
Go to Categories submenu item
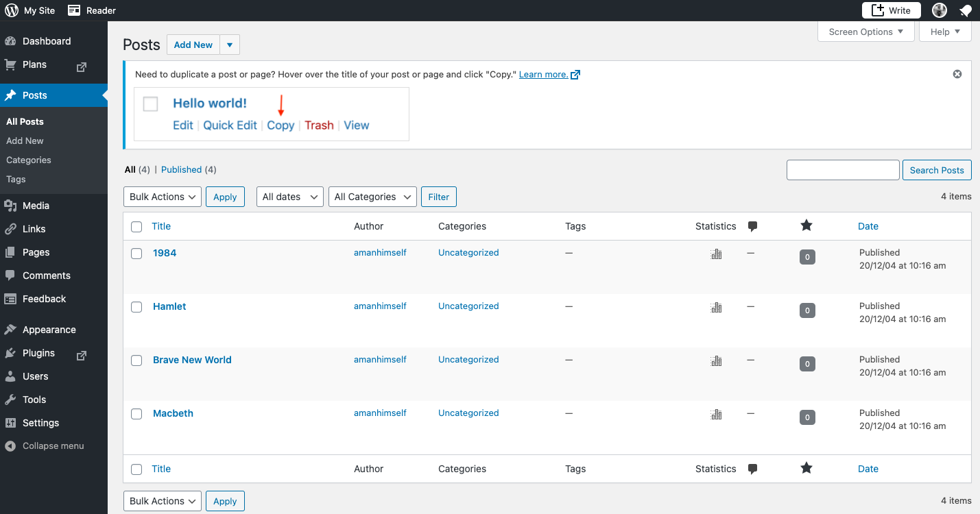pyautogui.click(x=29, y=160)
